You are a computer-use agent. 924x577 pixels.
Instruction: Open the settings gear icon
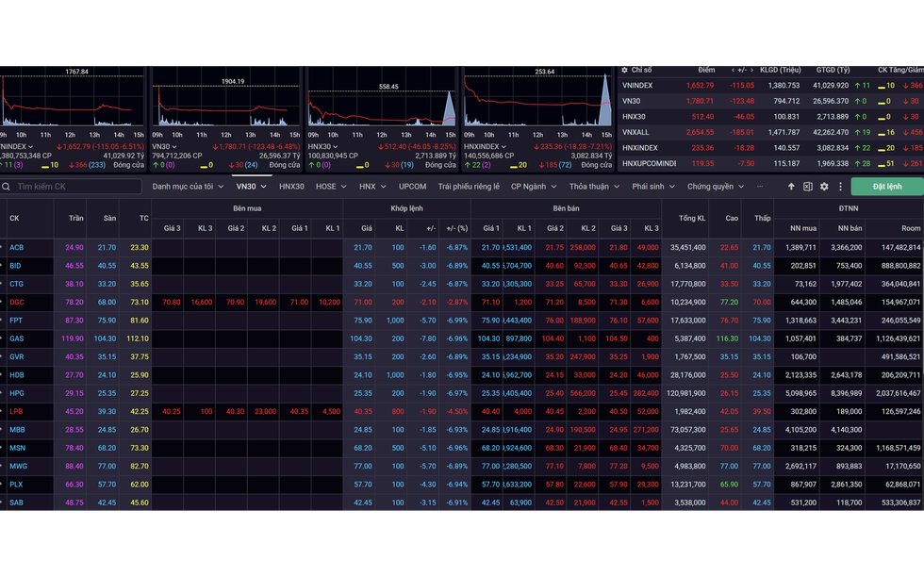824,187
